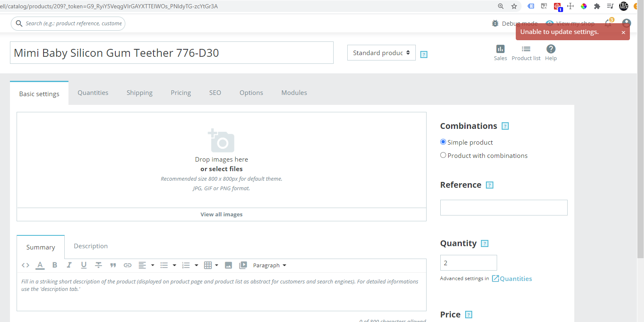Click 'or select files' upload link

(222, 169)
